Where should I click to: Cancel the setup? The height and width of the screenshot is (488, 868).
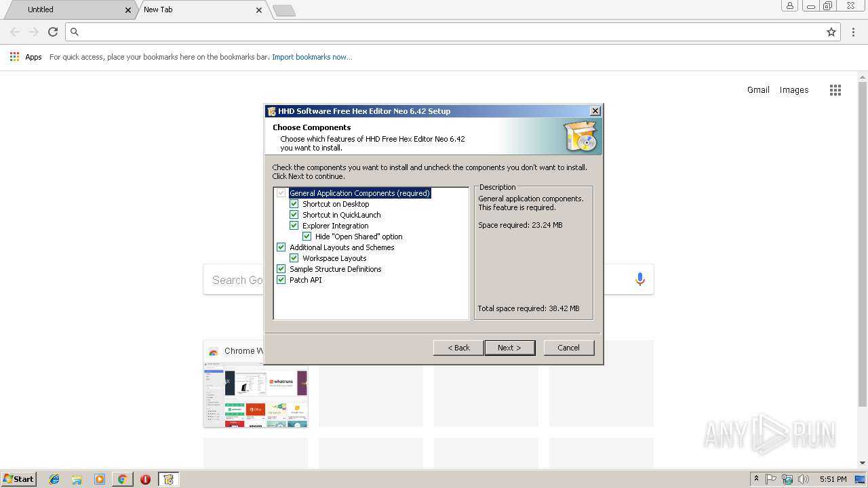tap(568, 348)
